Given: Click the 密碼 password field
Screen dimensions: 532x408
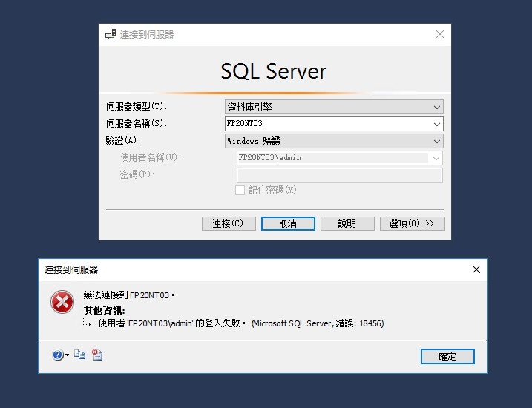Looking at the screenshot, I should (340, 175).
